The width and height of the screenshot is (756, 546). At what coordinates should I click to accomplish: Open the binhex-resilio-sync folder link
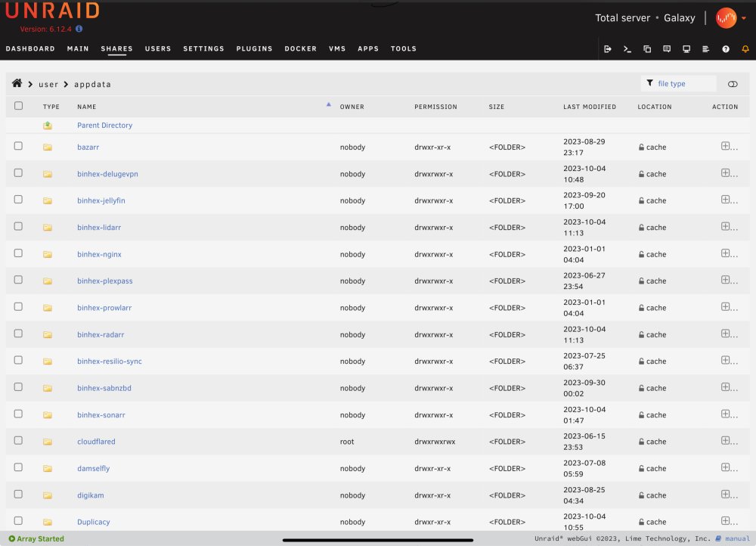(x=110, y=361)
